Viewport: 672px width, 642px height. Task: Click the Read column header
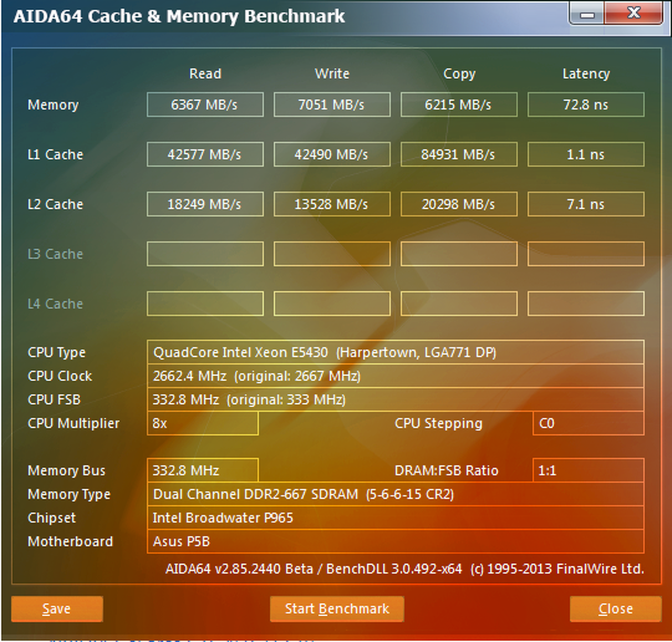tap(205, 73)
